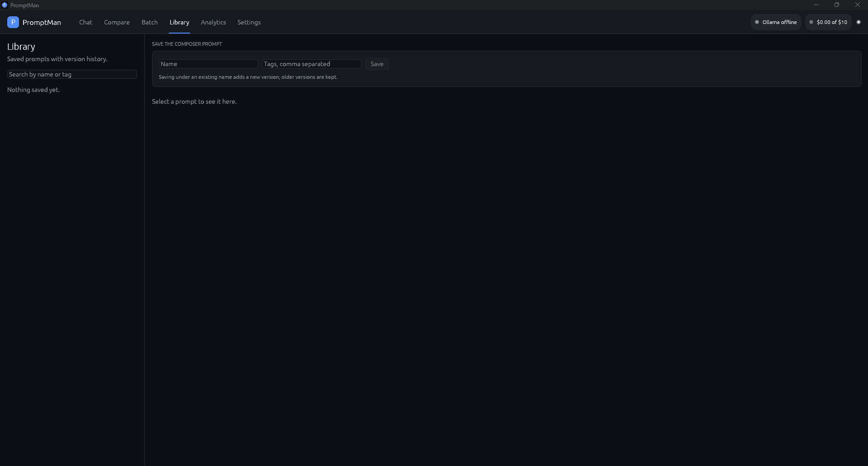This screenshot has width=868, height=466.
Task: Save the composer prompt with Save button
Action: click(x=377, y=64)
